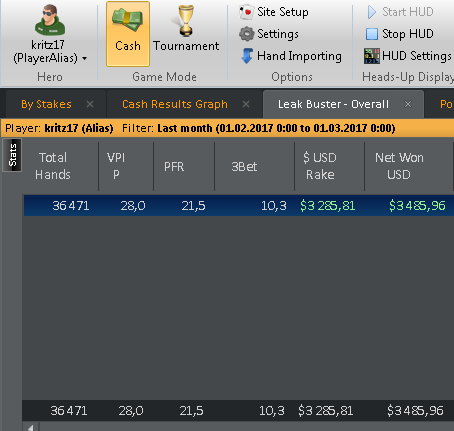
Task: Open HUD Settings
Action: pyautogui.click(x=417, y=56)
